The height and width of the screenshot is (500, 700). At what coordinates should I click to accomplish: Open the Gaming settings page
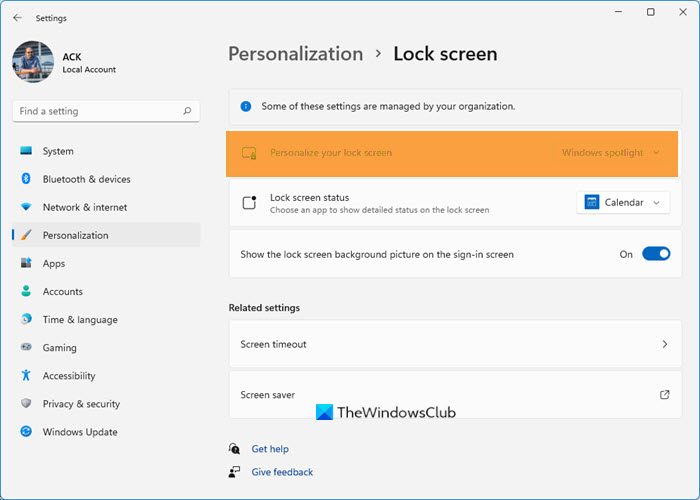coord(59,348)
